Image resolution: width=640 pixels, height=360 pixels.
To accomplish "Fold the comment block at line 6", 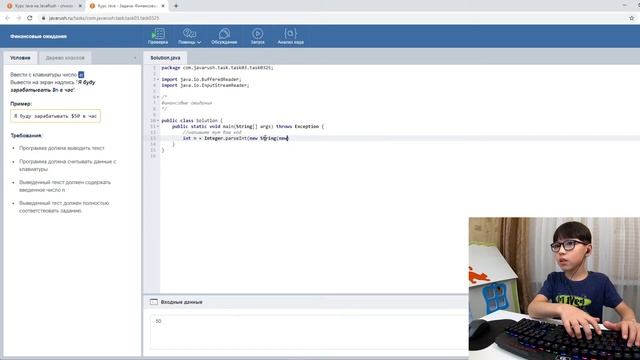I will (158, 97).
